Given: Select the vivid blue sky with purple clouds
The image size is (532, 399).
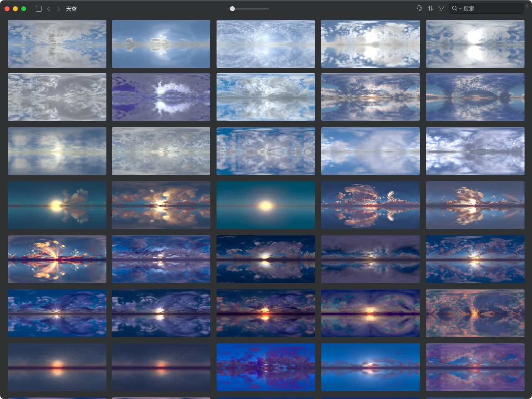Looking at the screenshot, I should 266,367.
